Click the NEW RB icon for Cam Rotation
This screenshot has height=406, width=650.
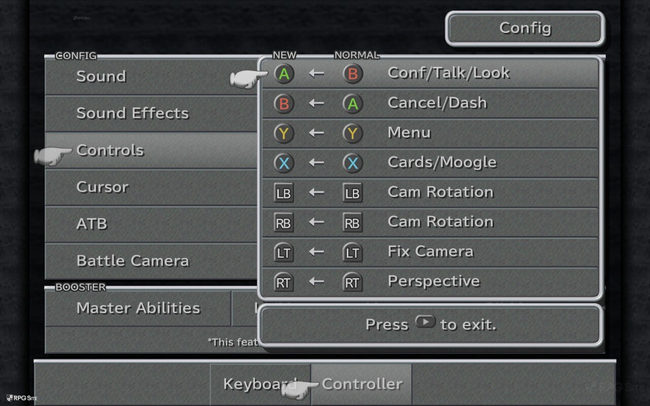[x=284, y=223]
